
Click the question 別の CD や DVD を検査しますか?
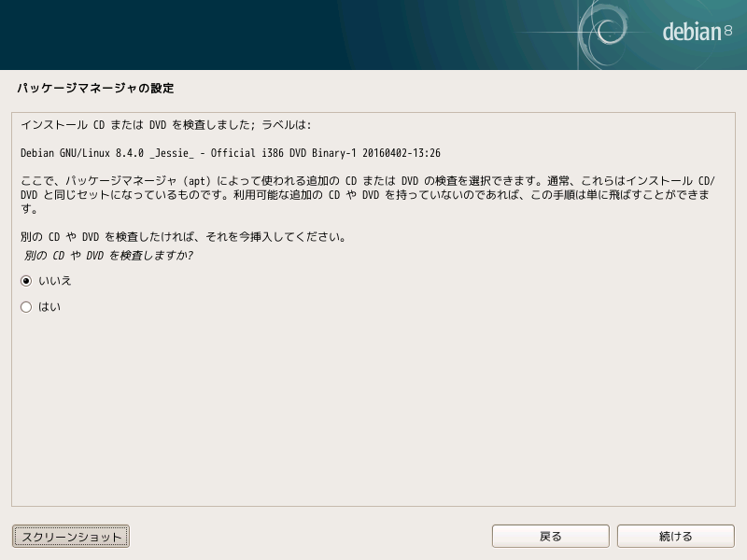[107, 256]
